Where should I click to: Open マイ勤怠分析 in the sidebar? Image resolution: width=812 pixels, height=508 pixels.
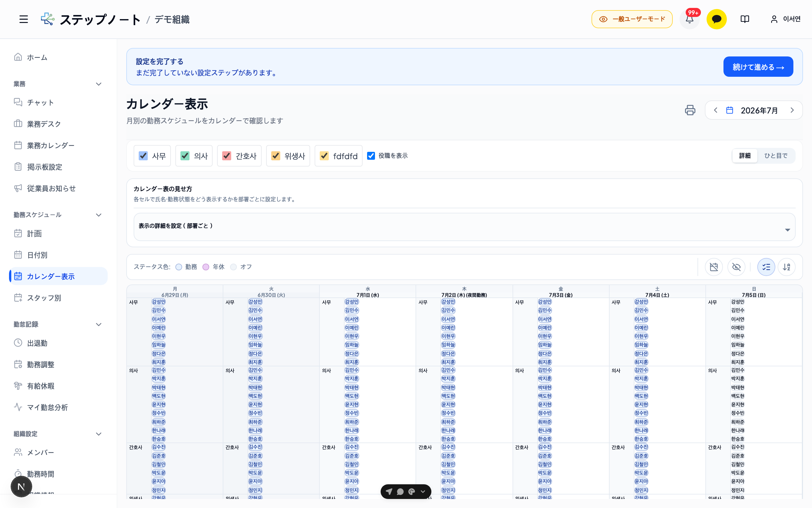(x=58, y=407)
